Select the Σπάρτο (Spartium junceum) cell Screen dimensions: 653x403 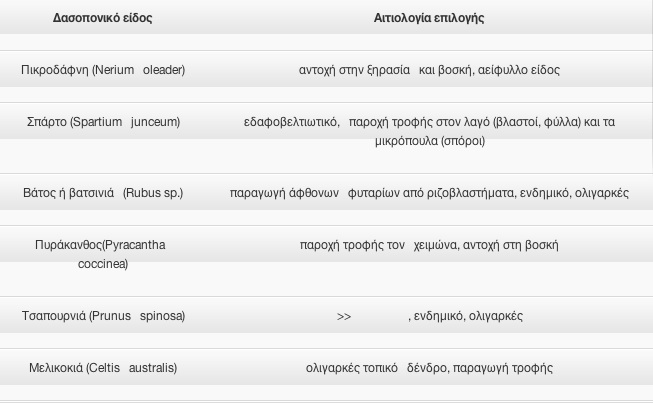point(103,122)
